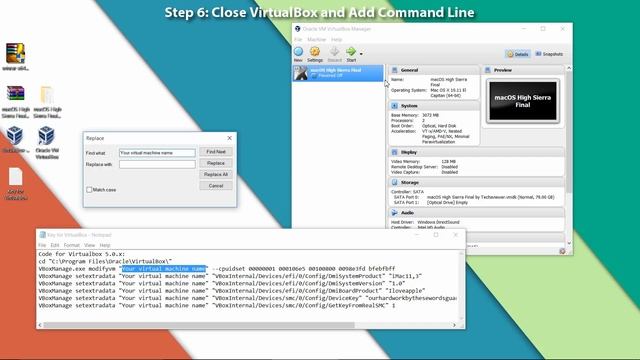
Task: Click the VirtualBox installer desktop icon
Action: pos(15,140)
